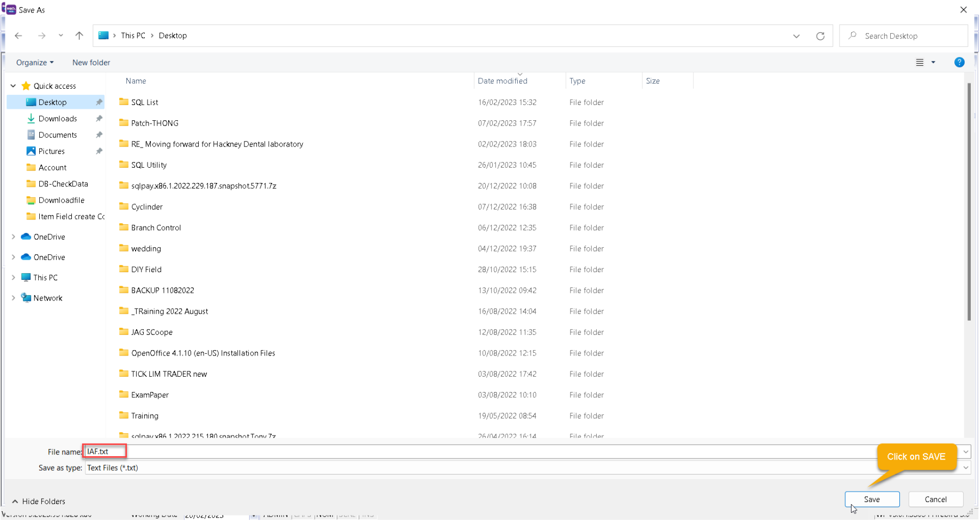This screenshot has height=521, width=980.
Task: Select the Network item in sidebar
Action: [48, 298]
